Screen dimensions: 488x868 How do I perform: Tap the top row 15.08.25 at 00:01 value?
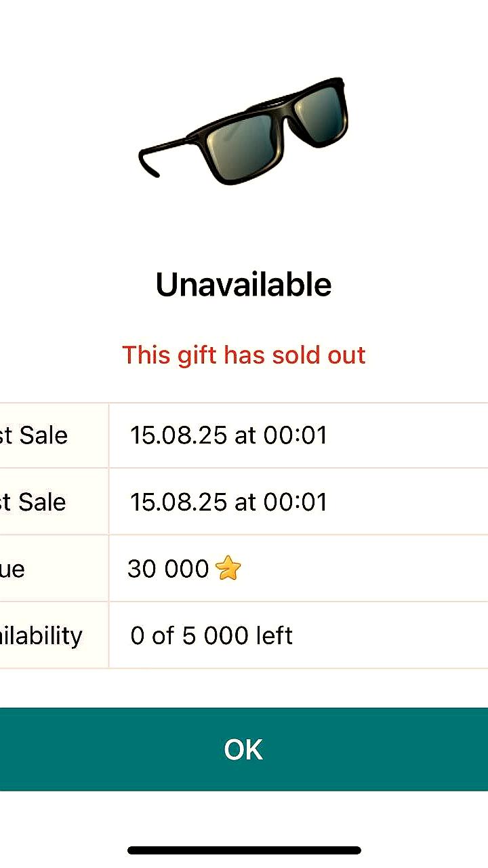[x=228, y=435]
